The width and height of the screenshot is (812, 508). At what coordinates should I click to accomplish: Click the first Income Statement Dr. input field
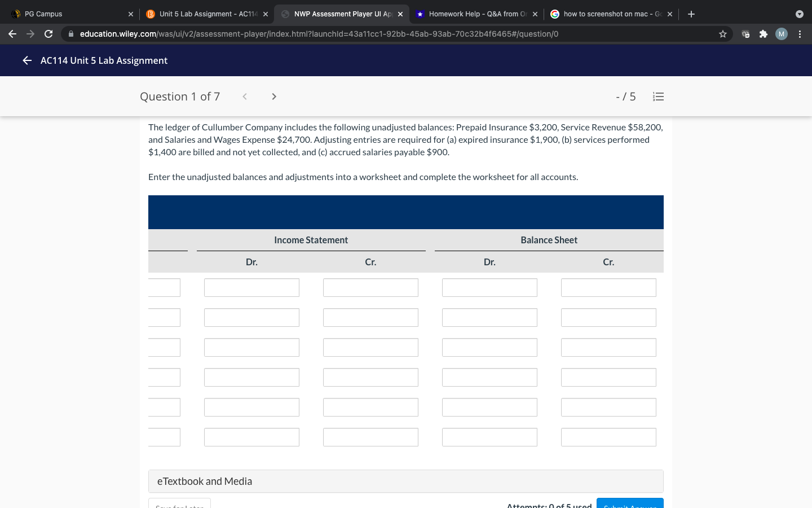pos(251,287)
